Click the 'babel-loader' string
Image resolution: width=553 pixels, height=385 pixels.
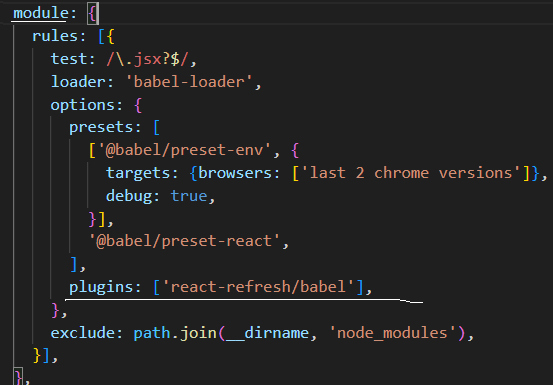(x=189, y=82)
